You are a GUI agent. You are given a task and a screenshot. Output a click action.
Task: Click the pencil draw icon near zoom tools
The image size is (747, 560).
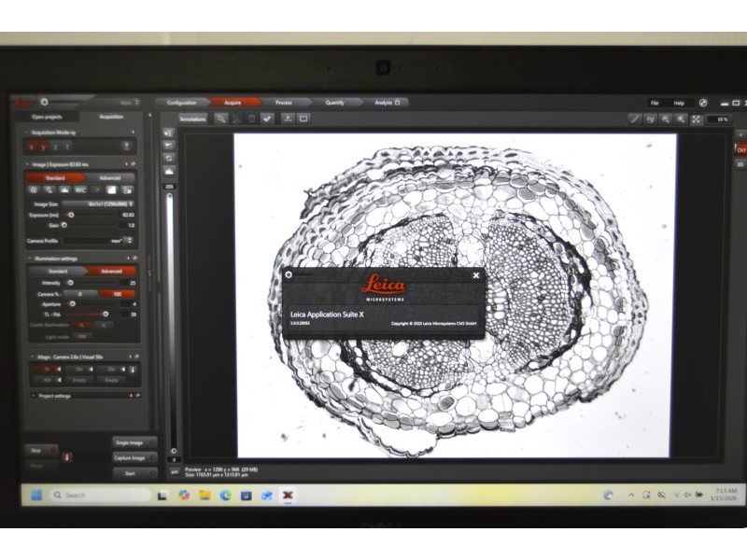tap(634, 119)
